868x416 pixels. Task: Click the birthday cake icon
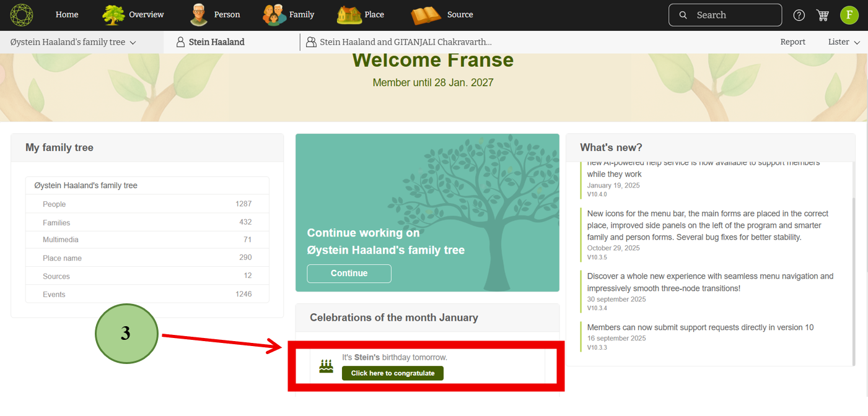point(326,366)
